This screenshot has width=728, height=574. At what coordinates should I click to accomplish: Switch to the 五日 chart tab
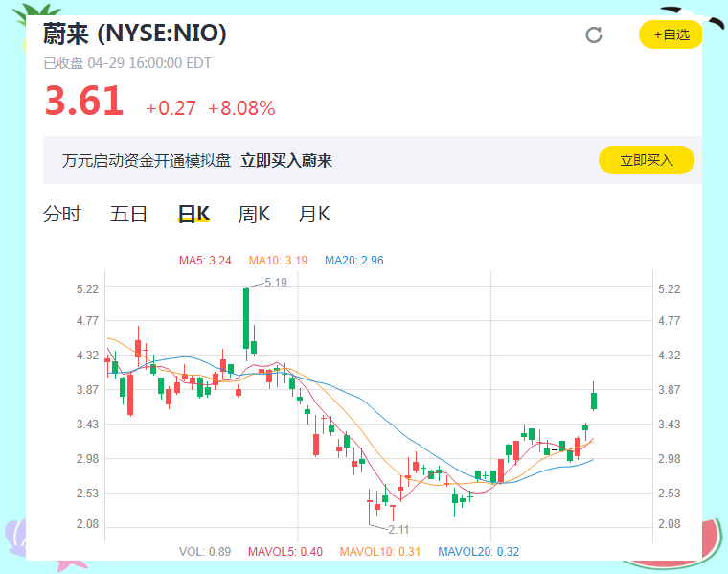[128, 214]
